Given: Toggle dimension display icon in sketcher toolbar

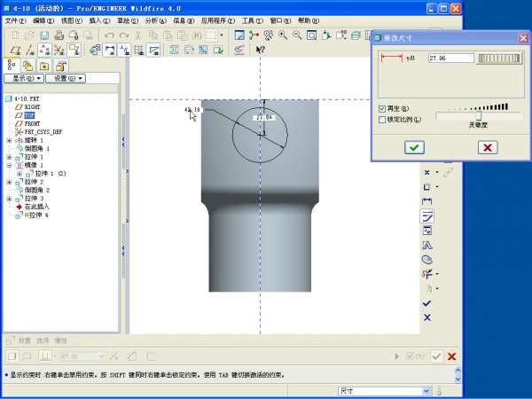Looking at the screenshot, I should pyautogui.click(x=110, y=50).
